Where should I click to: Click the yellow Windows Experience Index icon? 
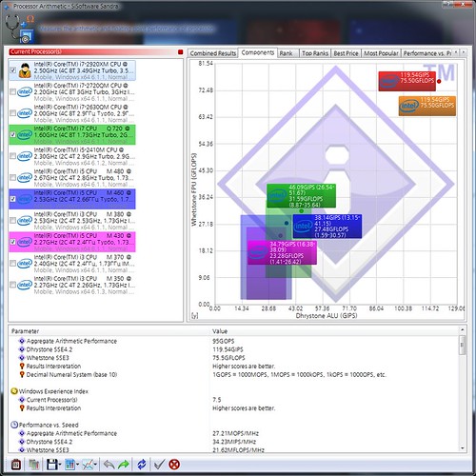click(14, 391)
